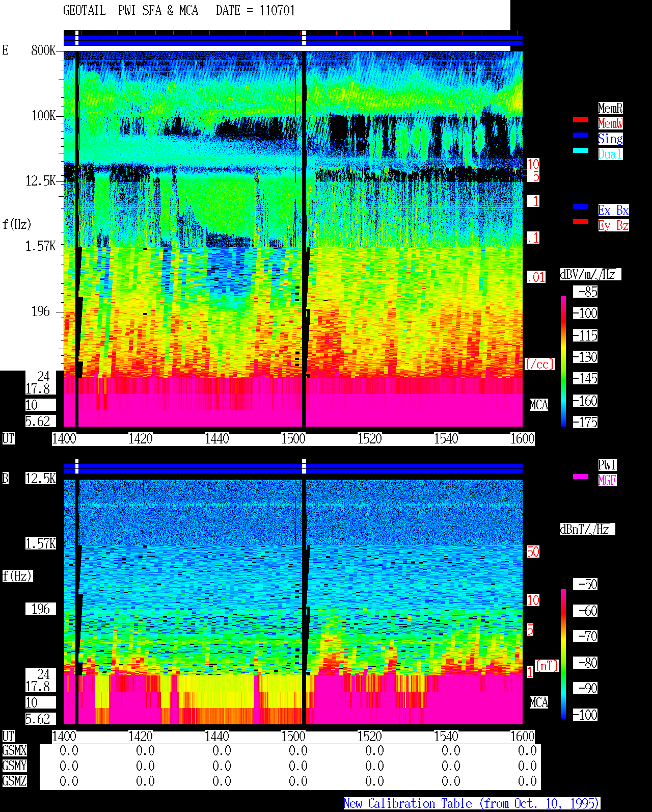Viewport: 652px width, 812px height.
Task: Click the GSMZ row label
Action: (x=14, y=781)
